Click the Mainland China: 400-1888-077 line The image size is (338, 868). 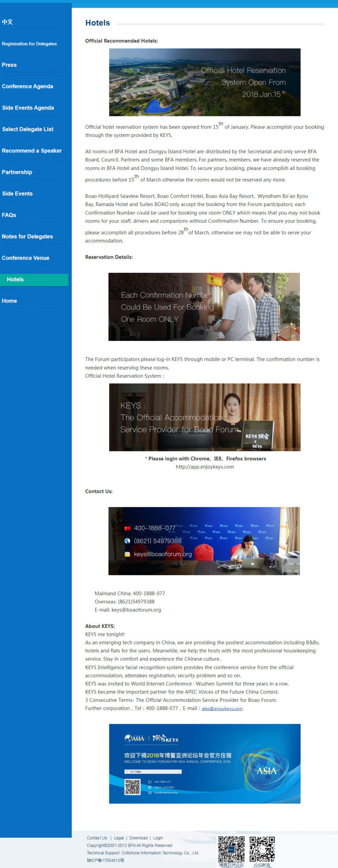[x=130, y=593]
